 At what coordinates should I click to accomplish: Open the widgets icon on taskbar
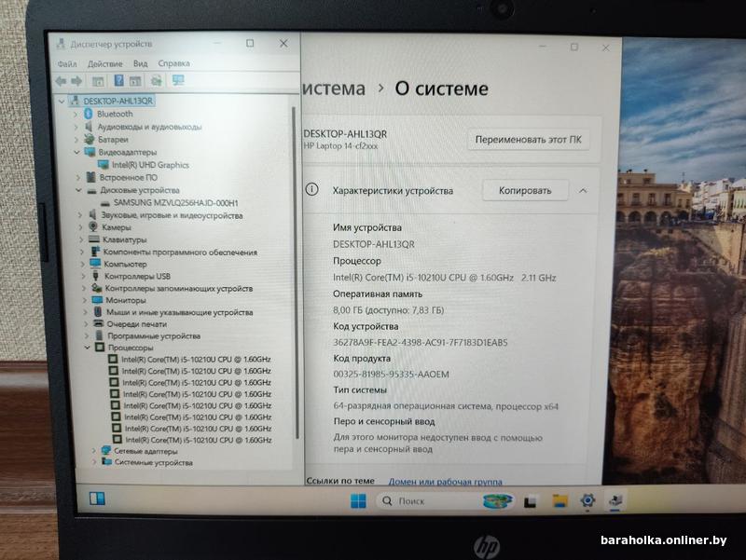(97, 499)
